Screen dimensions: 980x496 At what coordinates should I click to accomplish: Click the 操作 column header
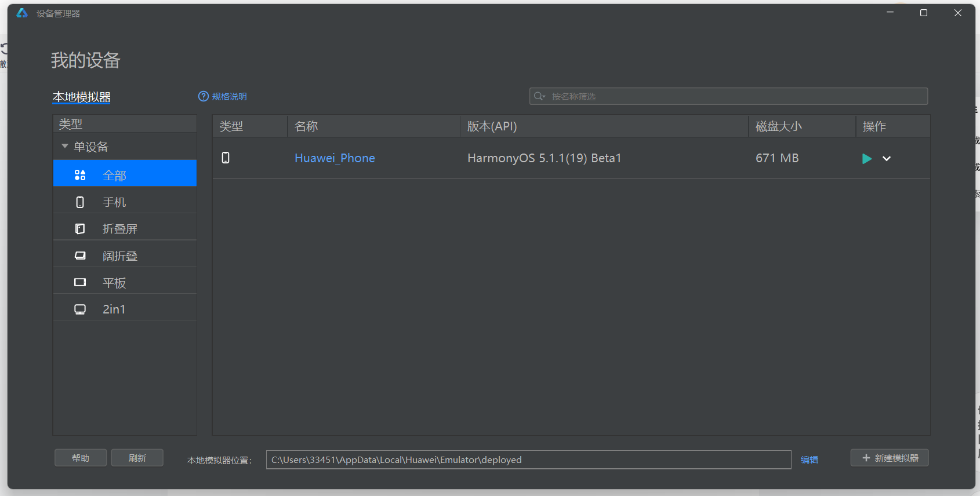[893, 126]
